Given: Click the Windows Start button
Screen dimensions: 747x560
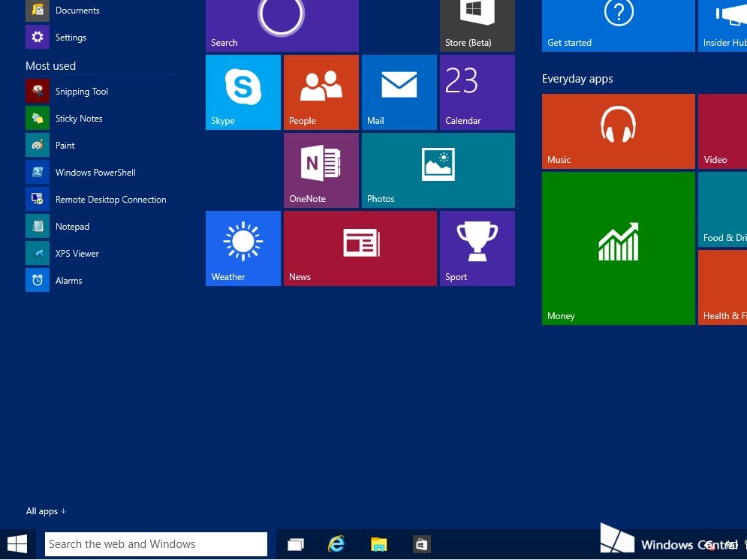Looking at the screenshot, I should [17, 543].
